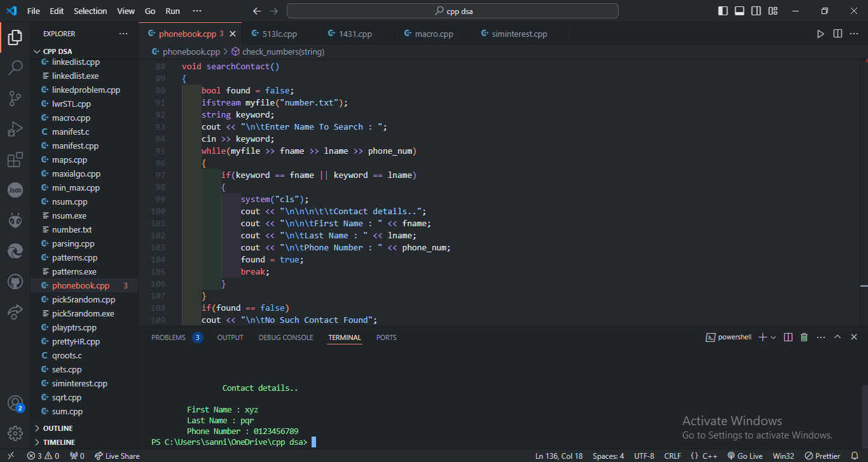This screenshot has width=868, height=462.
Task: Switch to the PROBLEMS panel tab
Action: (x=177, y=337)
